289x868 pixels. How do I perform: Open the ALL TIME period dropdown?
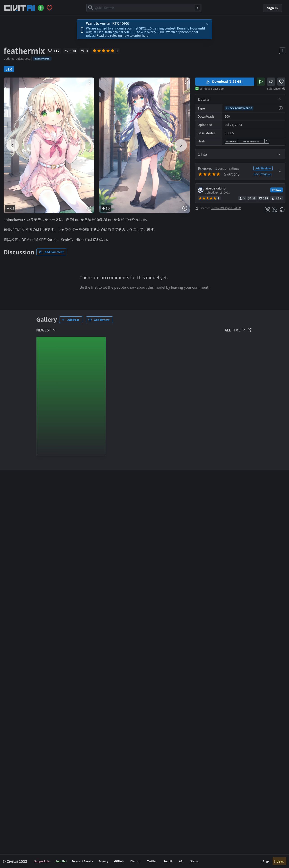point(235,330)
